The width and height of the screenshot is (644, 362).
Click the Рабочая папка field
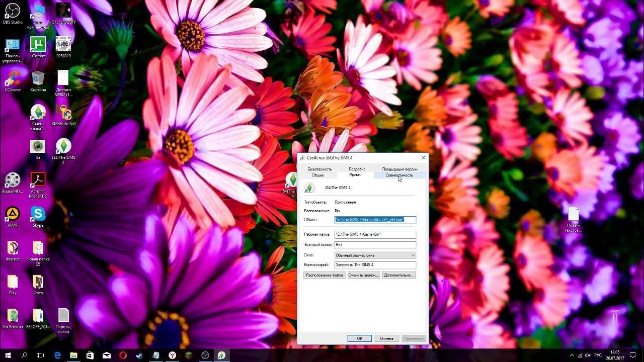tap(375, 235)
